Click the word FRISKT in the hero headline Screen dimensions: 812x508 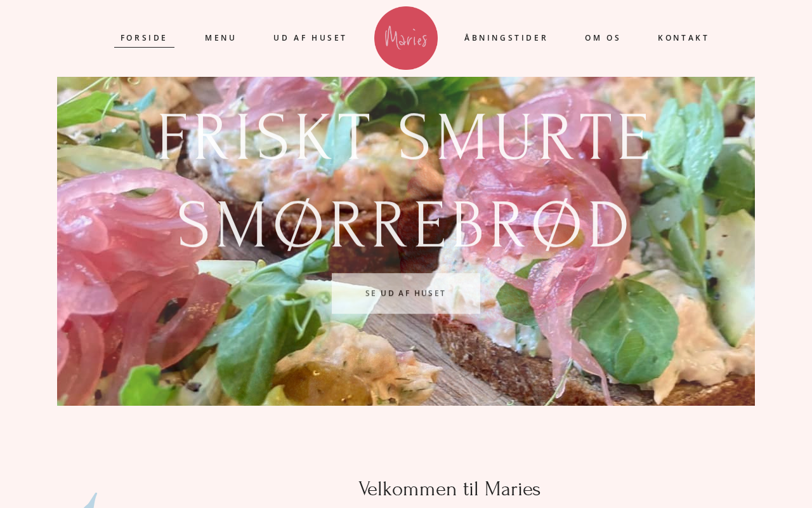tap(264, 137)
